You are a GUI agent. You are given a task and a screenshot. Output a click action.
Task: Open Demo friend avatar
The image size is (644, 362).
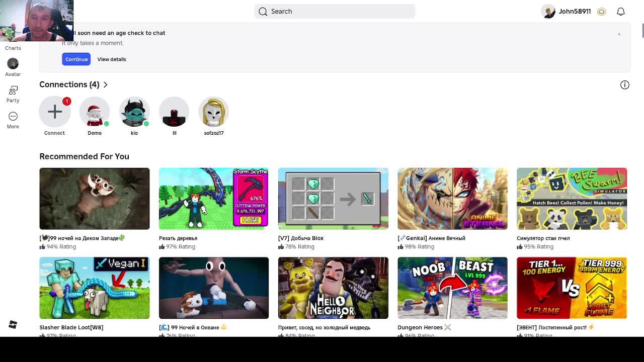coord(95,112)
